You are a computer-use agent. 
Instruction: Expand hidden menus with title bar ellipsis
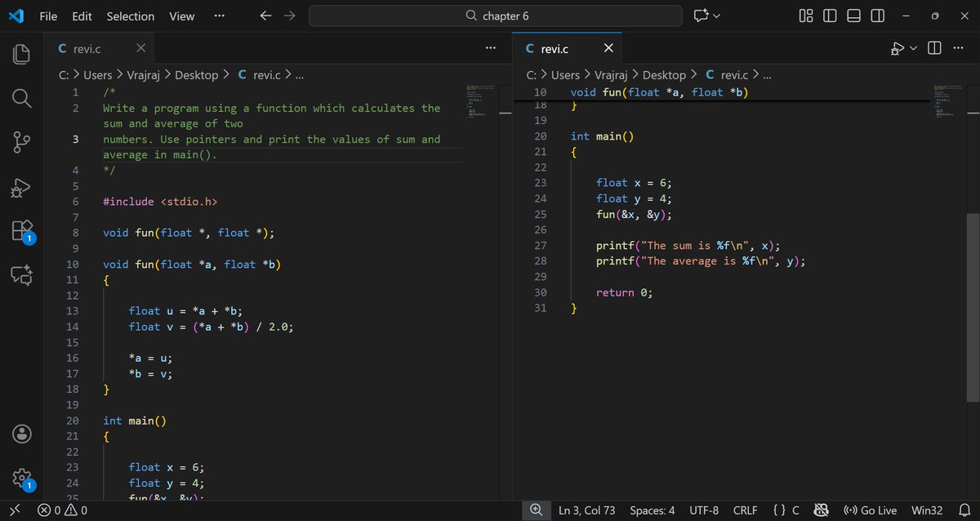(x=219, y=16)
